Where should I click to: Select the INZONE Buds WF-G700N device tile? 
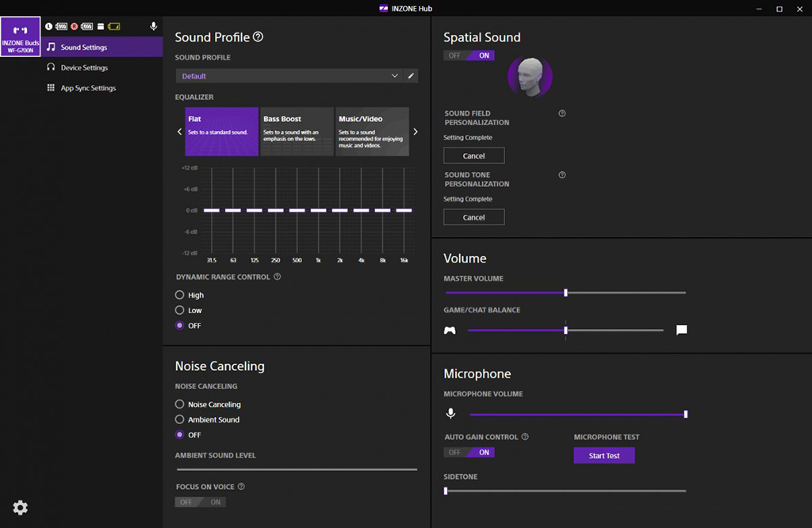(x=20, y=36)
